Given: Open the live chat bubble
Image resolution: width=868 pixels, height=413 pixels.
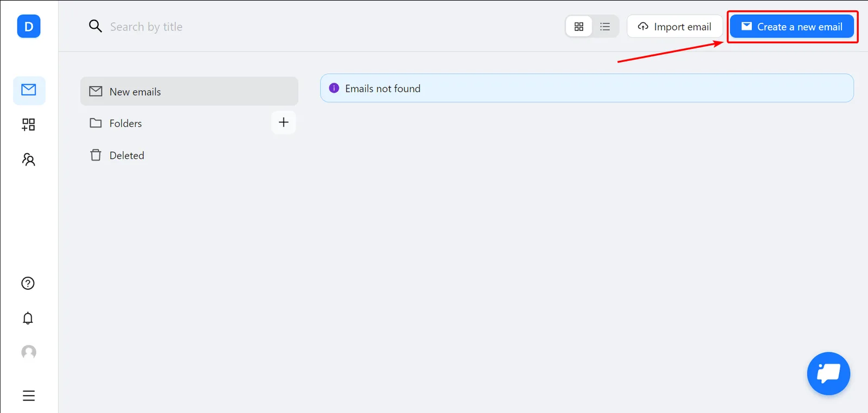Looking at the screenshot, I should click(828, 373).
